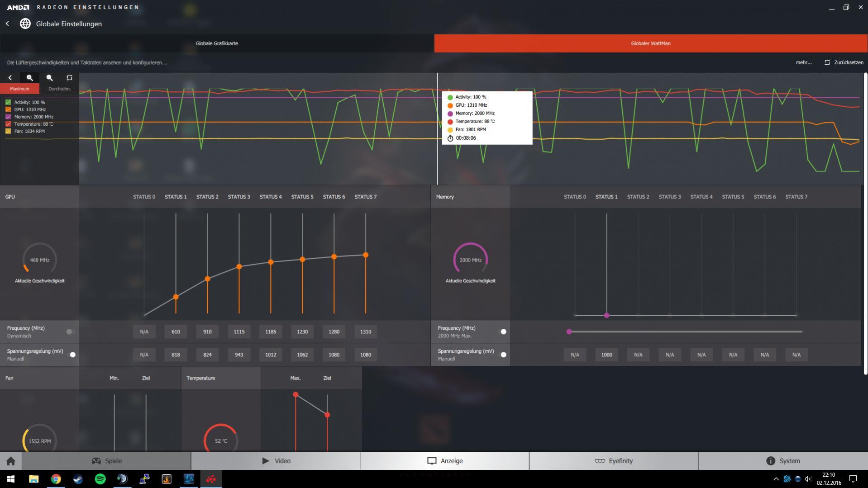Toggle the Activity graph checkbox

click(x=8, y=102)
